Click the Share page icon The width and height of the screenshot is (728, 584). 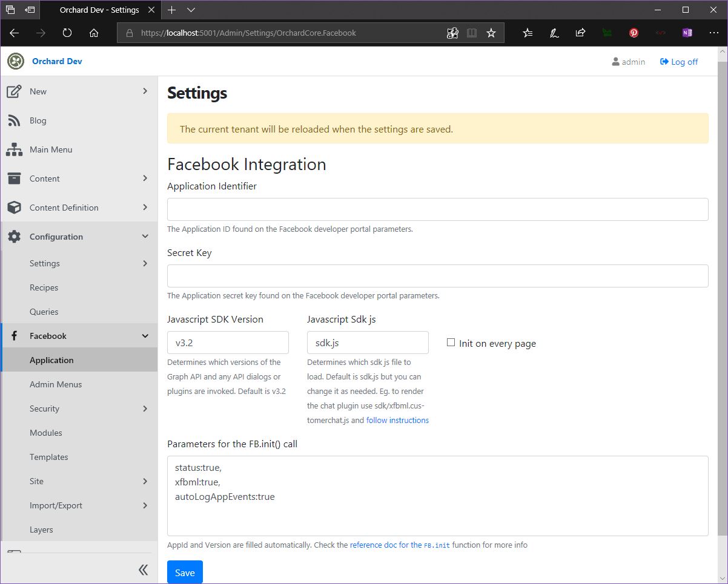click(580, 33)
